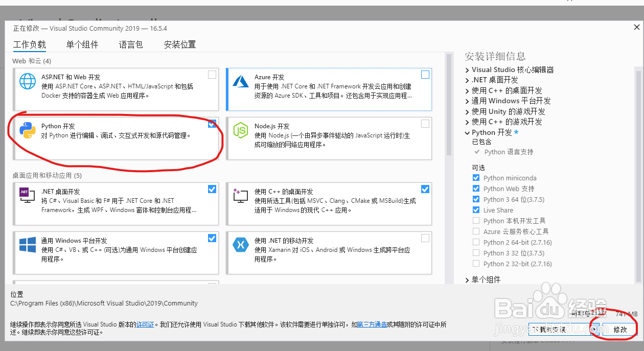Select the Python 开发 workload title
The image size is (644, 351).
click(x=58, y=126)
